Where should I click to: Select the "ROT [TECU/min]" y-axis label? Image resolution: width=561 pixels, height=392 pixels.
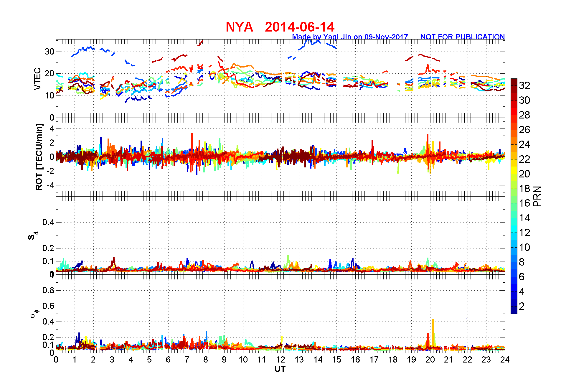coord(39,157)
